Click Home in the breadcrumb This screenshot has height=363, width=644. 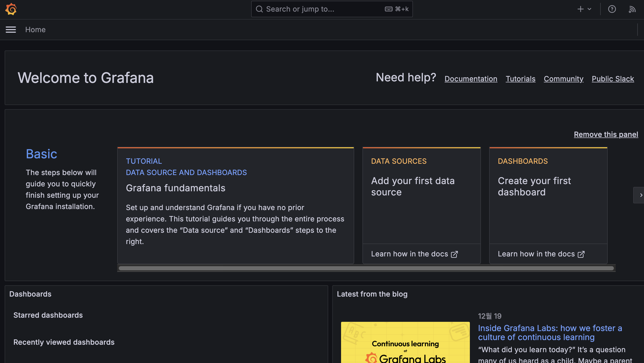point(35,30)
